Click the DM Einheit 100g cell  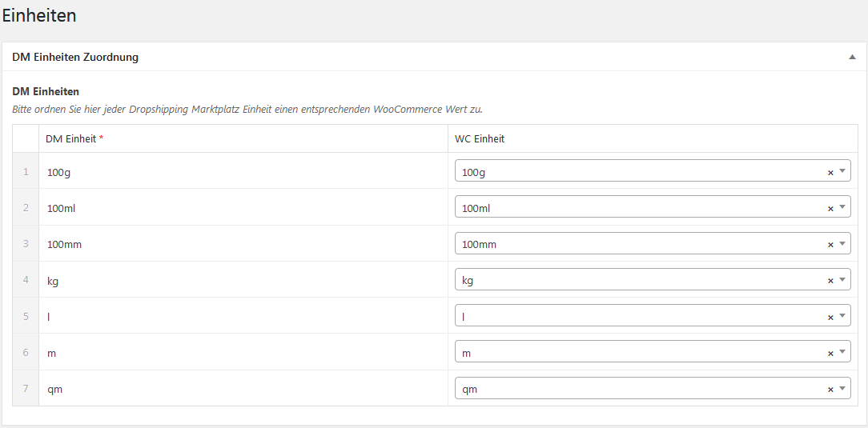[x=243, y=171]
